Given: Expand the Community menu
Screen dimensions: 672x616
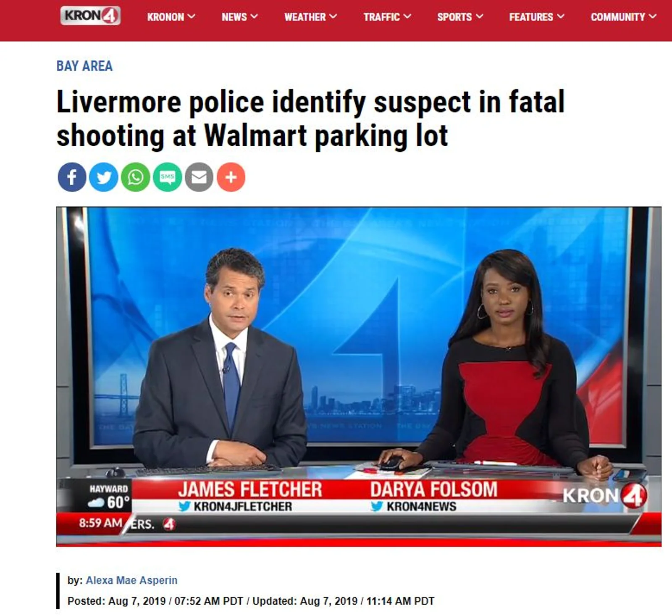Looking at the screenshot, I should click(623, 17).
